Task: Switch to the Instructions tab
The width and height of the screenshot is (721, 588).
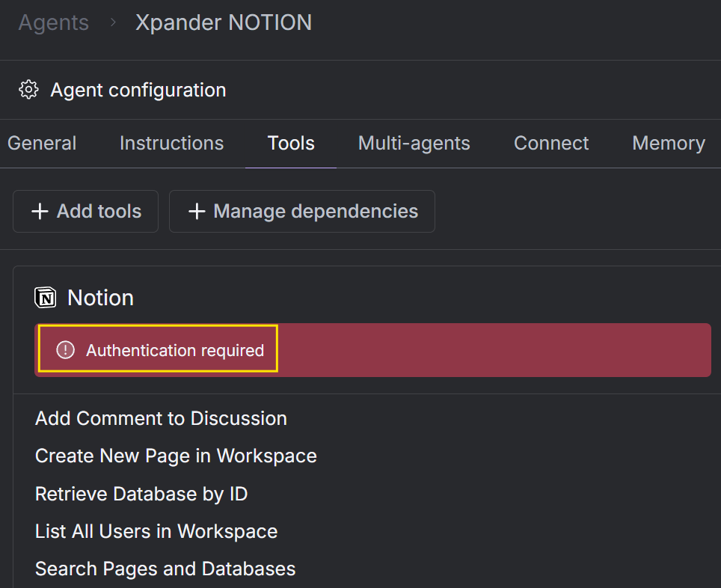Action: pos(171,143)
